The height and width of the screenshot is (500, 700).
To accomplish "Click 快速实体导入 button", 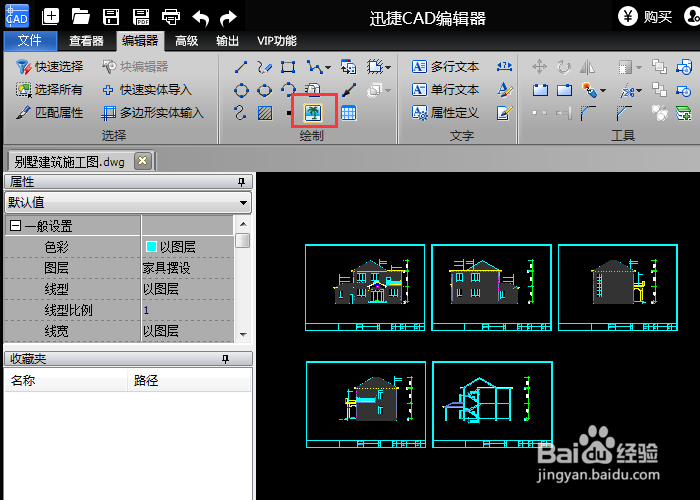I will 147,90.
